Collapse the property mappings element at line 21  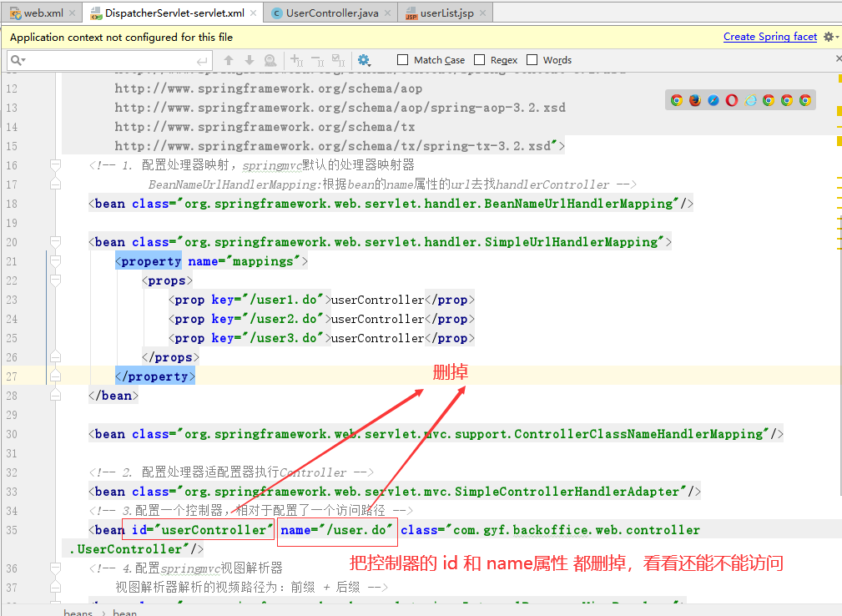[55, 260]
